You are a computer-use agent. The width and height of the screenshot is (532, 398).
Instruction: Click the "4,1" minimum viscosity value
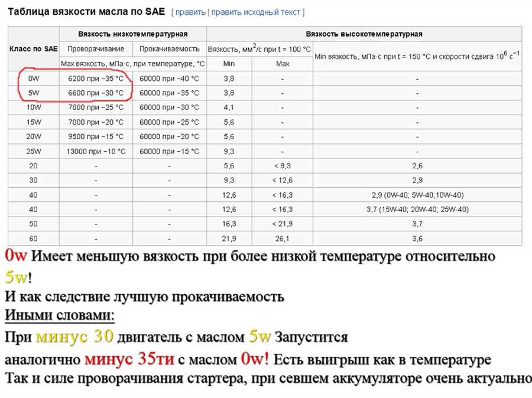[229, 107]
